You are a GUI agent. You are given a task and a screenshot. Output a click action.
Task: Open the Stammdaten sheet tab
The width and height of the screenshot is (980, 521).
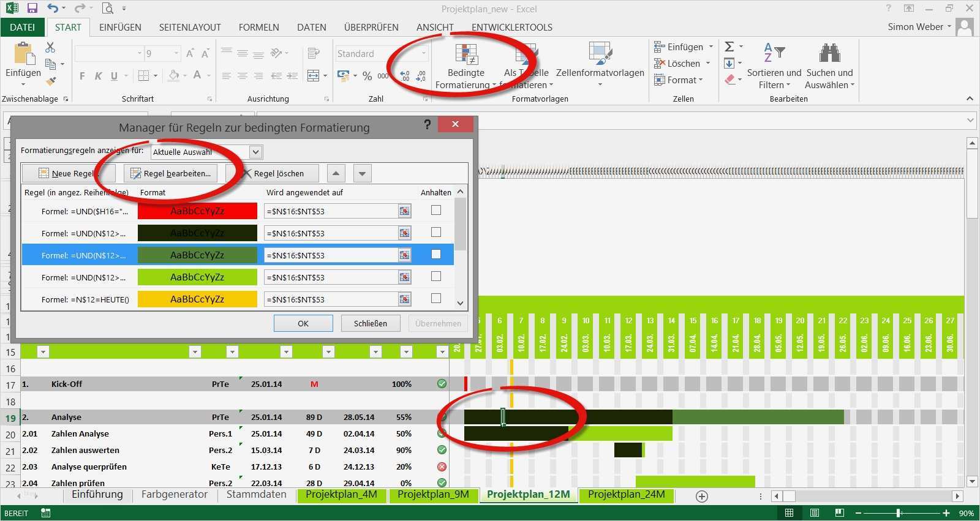point(257,495)
